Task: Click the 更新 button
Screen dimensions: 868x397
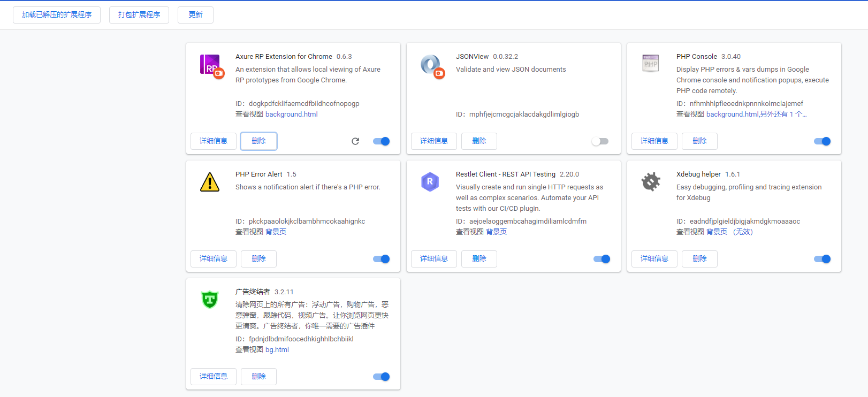Action: click(195, 15)
